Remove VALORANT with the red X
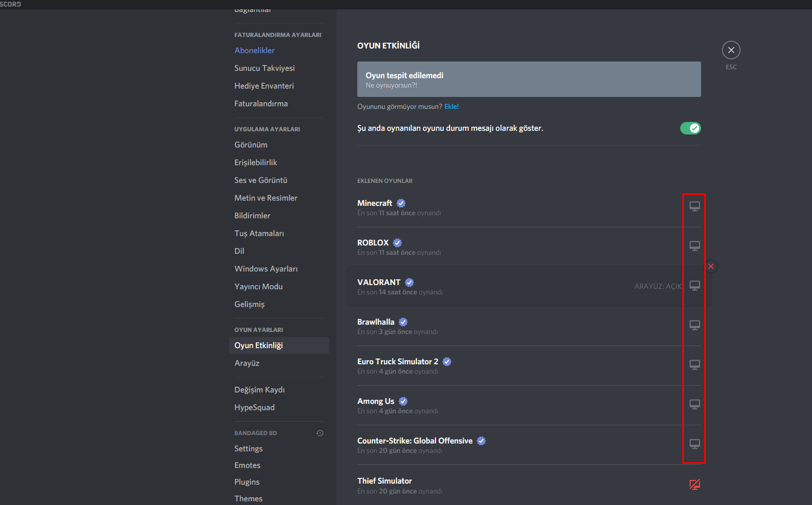Viewport: 812px width, 505px height. click(711, 266)
